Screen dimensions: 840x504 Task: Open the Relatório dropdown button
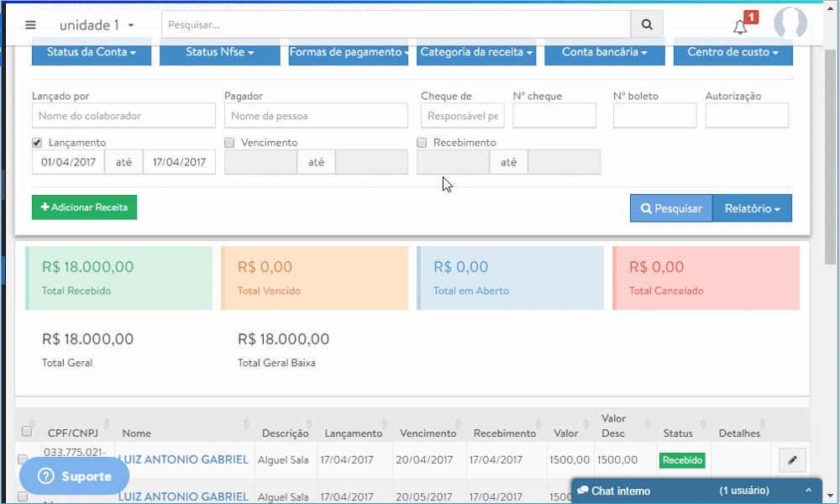point(752,208)
